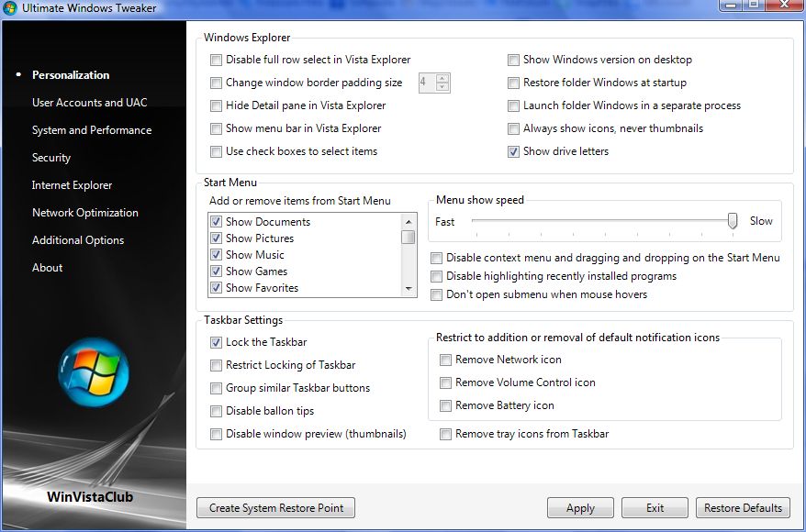Click Restore Defaults button
This screenshot has width=806, height=532.
click(743, 508)
